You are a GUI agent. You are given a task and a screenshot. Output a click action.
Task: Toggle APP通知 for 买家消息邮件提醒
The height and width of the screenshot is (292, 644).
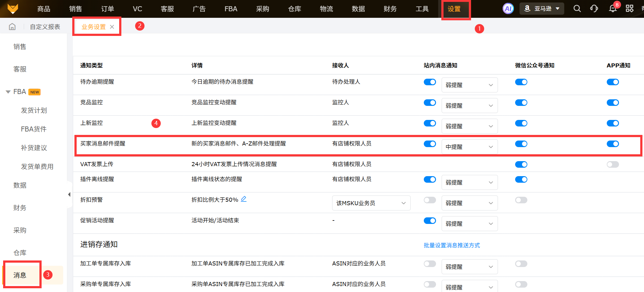(x=613, y=144)
